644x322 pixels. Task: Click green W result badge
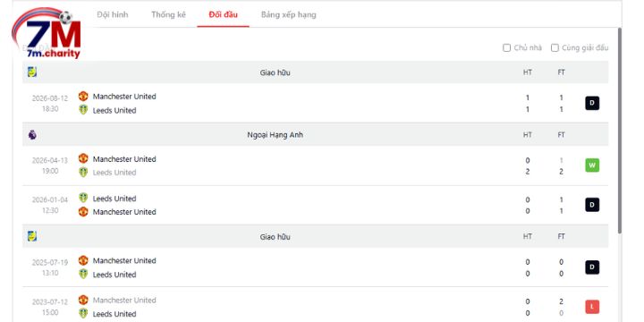pyautogui.click(x=592, y=165)
